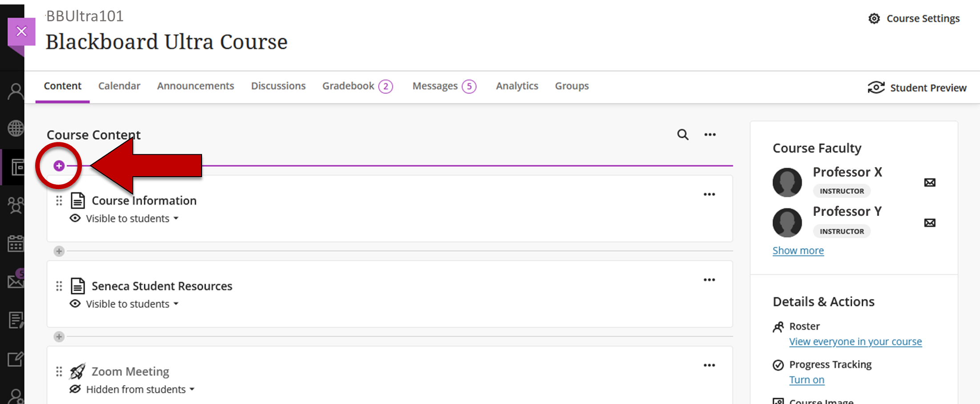
Task: Switch to the Discussions tab
Action: pyautogui.click(x=278, y=86)
